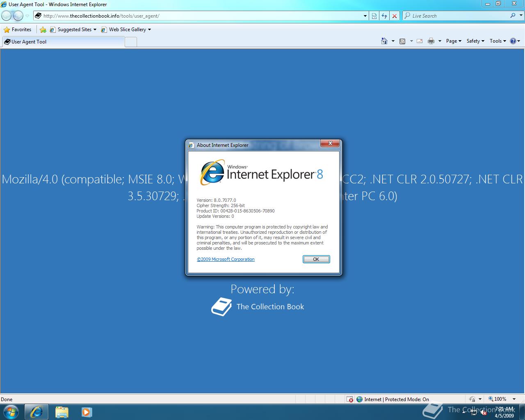This screenshot has width=525, height=420.
Task: Open the ©2009 Microsoft Corporation link
Action: [x=226, y=259]
